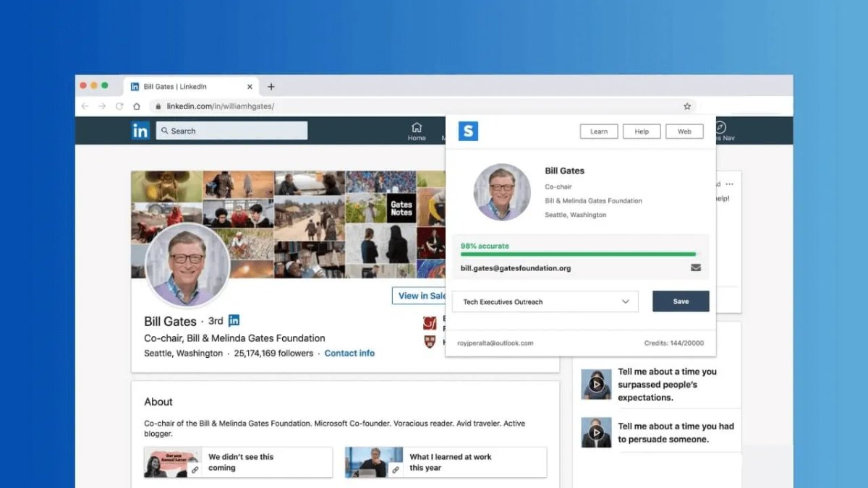Click the LinkedIn Search field
This screenshot has width=868, height=488.
click(231, 131)
